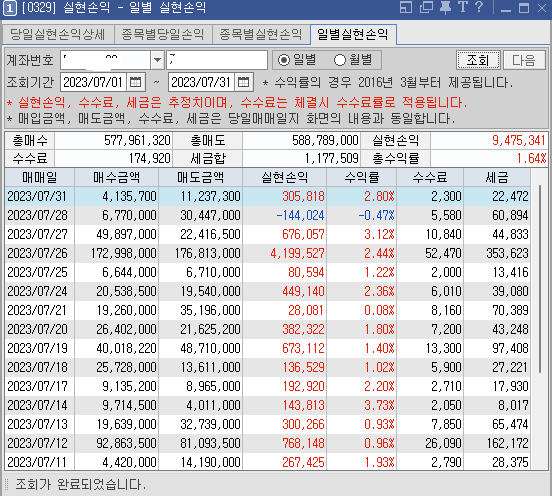Open calendar picker for end date 2023/07/31
The image size is (552, 496).
point(243,82)
